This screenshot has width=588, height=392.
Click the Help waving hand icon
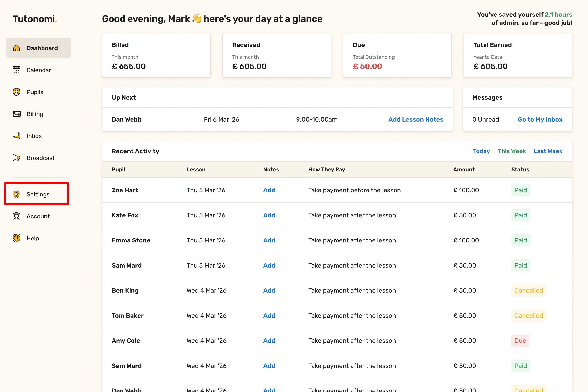coord(16,238)
